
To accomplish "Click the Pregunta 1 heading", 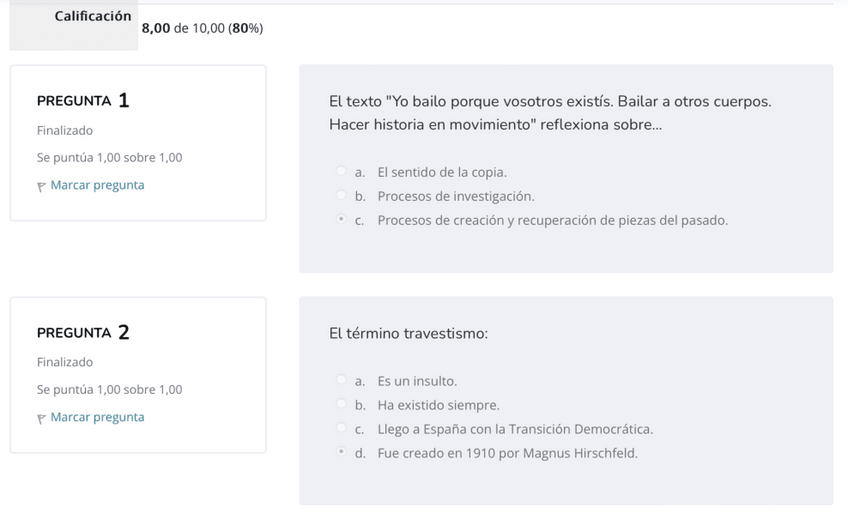I will [83, 101].
